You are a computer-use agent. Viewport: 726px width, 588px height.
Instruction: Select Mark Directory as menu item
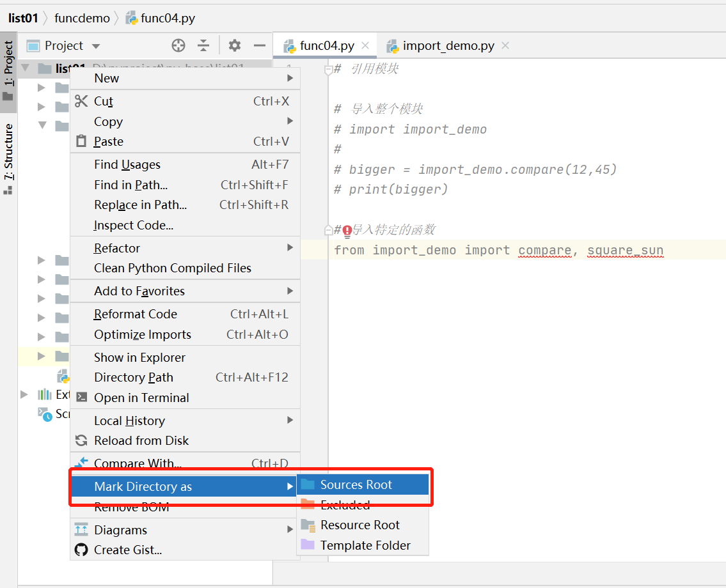(184, 486)
